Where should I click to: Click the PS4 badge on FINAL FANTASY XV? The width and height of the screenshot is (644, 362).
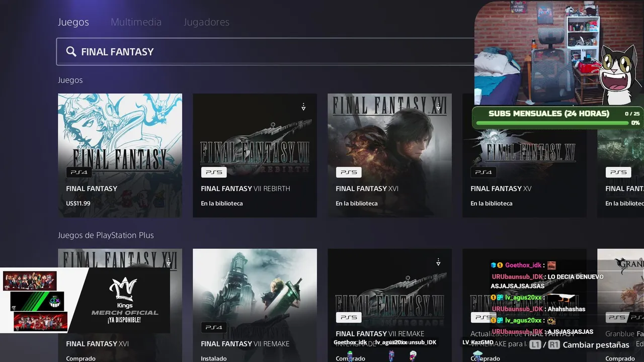pyautogui.click(x=484, y=172)
